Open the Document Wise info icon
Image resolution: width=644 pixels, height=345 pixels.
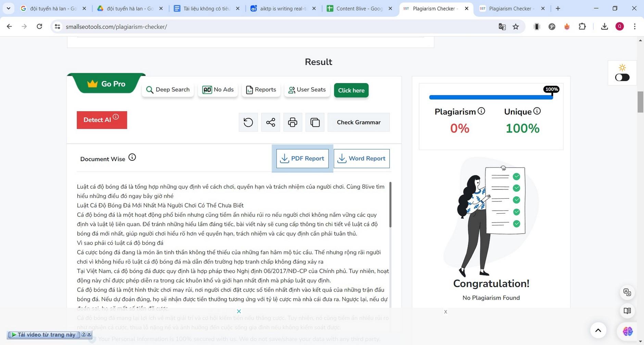coord(132,157)
